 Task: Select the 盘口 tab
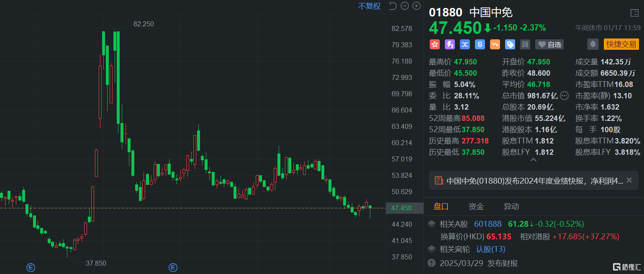[x=441, y=206]
